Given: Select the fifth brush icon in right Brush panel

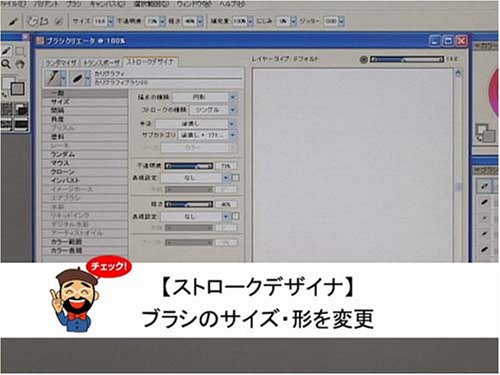Looking at the screenshot, I should click(x=484, y=249).
